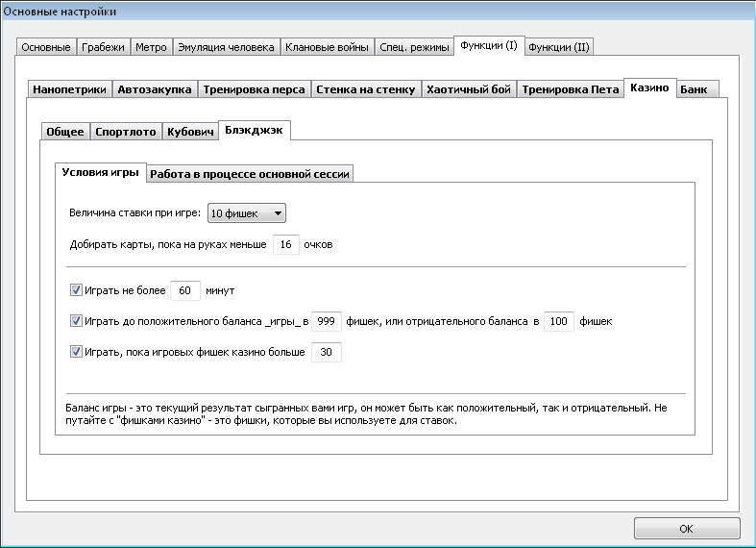Open 'Работа в процессе основной сессии' tab
756x548 pixels.
tap(250, 174)
